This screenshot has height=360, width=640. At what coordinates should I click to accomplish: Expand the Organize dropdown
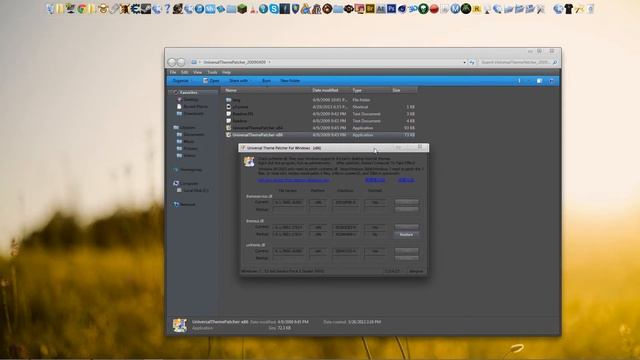pos(182,81)
